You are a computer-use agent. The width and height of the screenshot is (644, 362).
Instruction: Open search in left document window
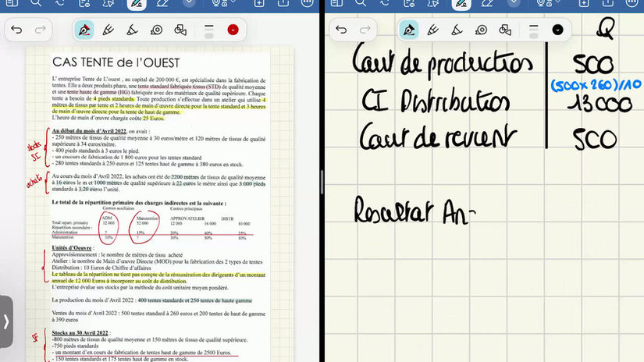click(x=36, y=3)
